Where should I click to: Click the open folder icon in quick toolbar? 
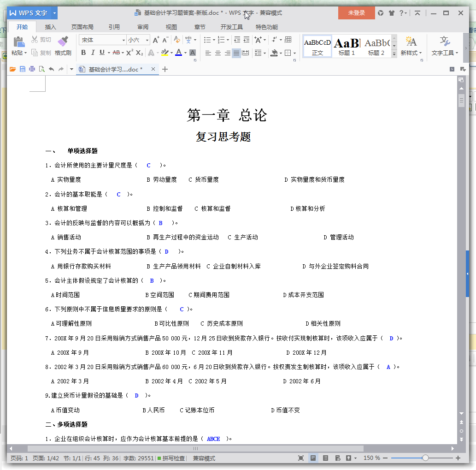coord(13,69)
